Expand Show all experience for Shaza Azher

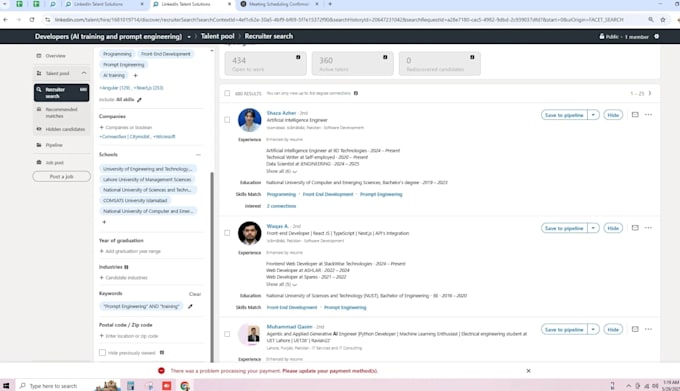[x=281, y=171]
